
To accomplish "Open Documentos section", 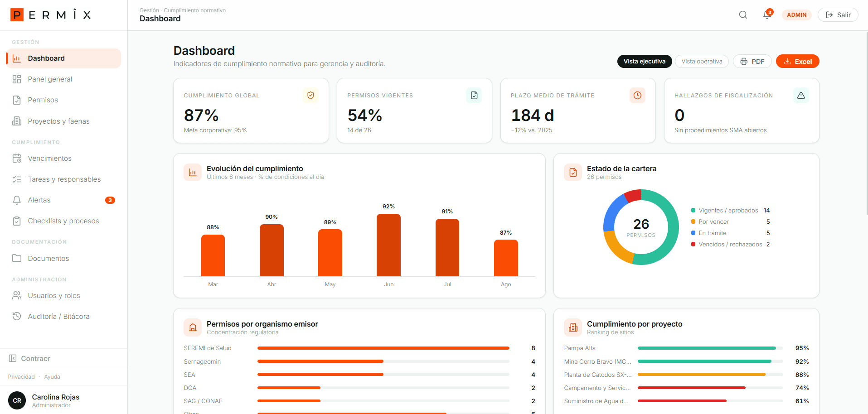I will click(x=63, y=258).
